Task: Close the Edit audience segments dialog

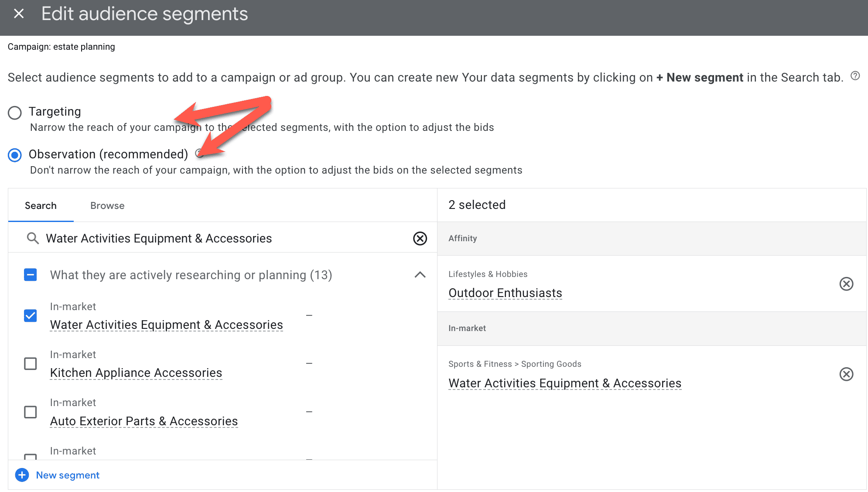Action: pyautogui.click(x=19, y=14)
